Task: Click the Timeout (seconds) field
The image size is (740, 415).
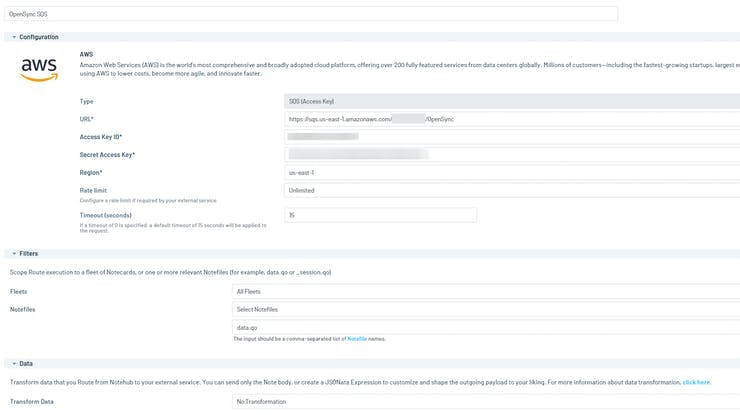Action: pos(380,215)
